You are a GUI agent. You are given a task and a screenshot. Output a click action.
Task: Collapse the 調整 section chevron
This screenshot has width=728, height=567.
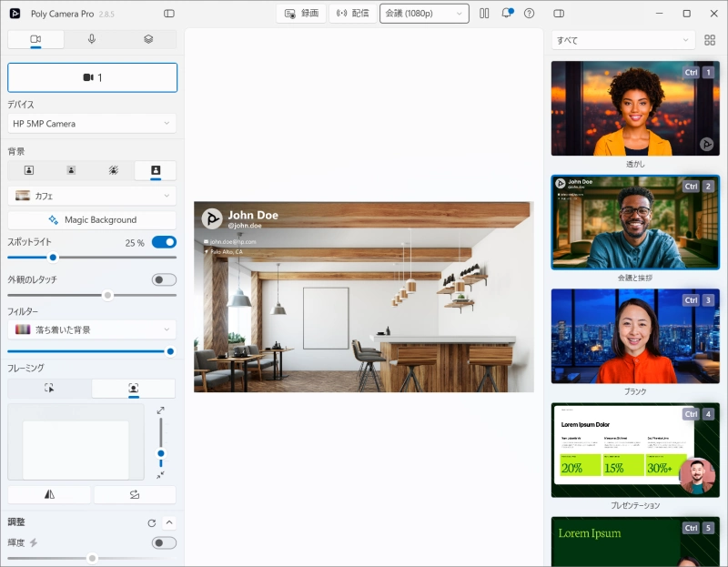coord(169,522)
